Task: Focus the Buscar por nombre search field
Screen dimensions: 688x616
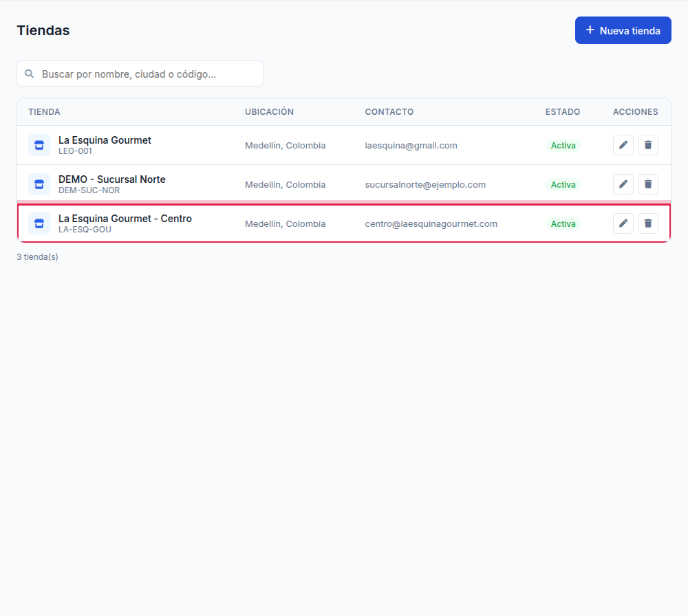Action: (140, 74)
